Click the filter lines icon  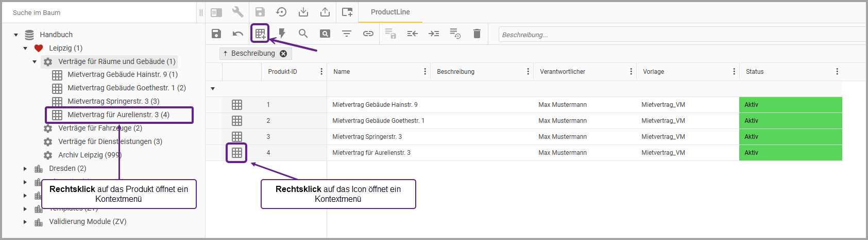[x=347, y=34]
